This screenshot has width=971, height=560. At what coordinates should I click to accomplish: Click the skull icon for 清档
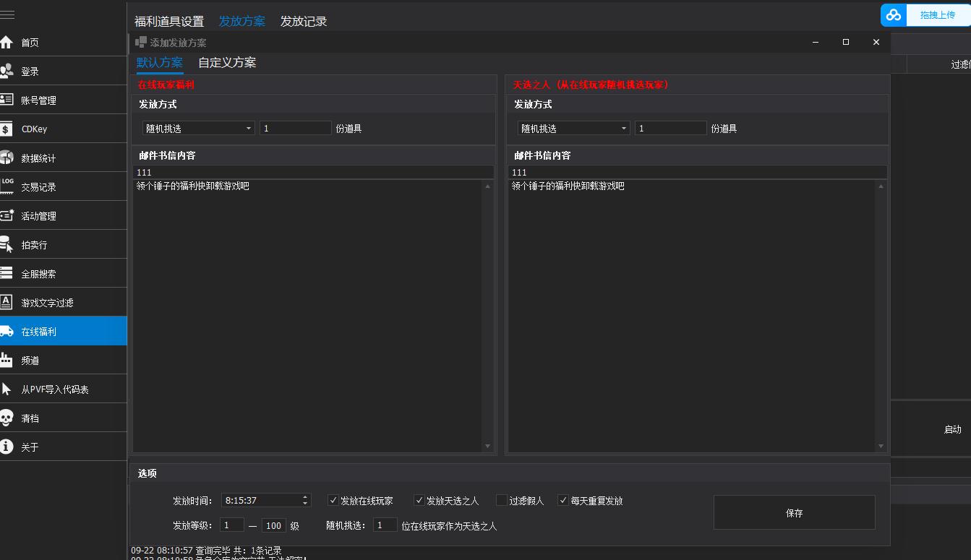[x=7, y=418]
